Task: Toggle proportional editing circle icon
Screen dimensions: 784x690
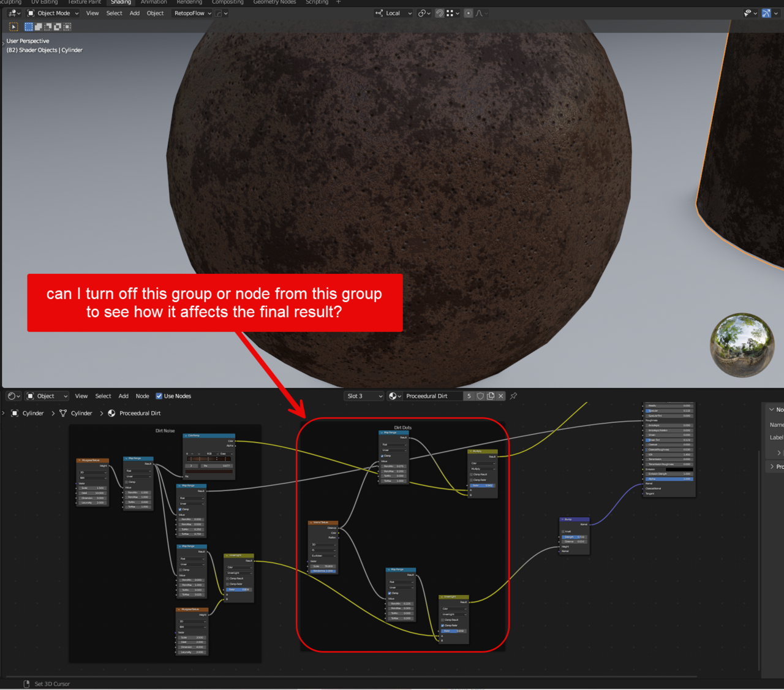Action: point(468,13)
